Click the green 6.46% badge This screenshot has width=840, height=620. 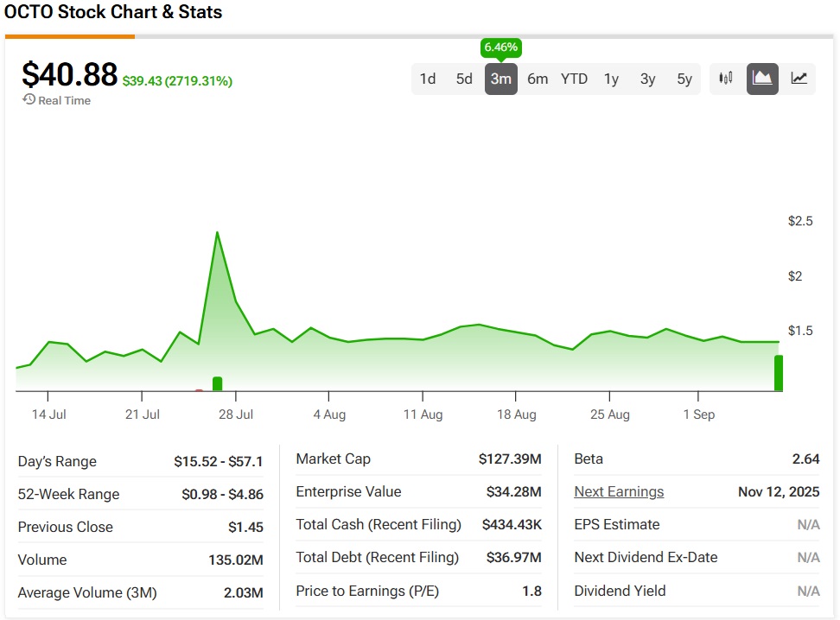coord(501,47)
